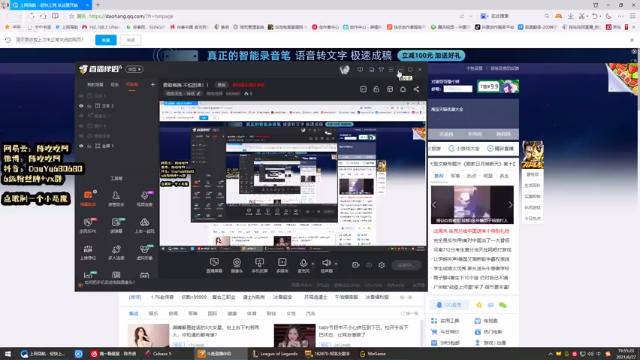Screen dimensions: 640x360
Task: Click the mail icon next to QQ登录
Action: [491, 305]
